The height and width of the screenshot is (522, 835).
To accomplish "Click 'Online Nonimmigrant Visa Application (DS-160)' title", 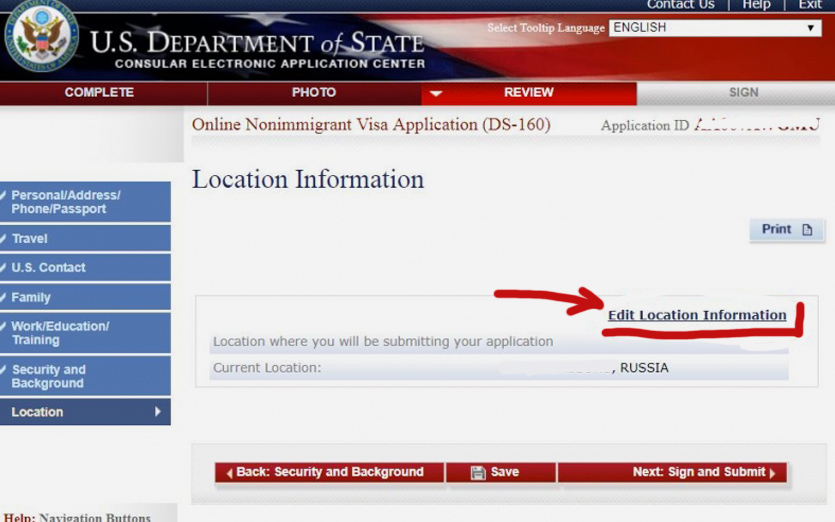I will click(x=371, y=125).
